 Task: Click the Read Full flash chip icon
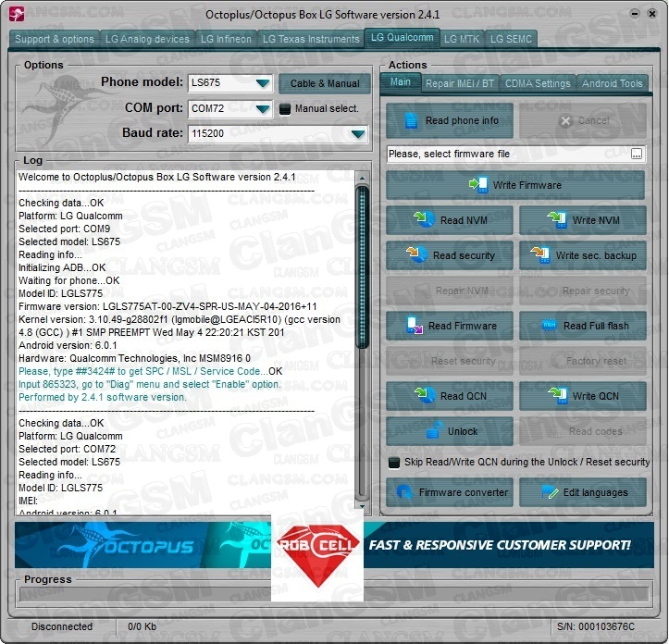coord(549,326)
